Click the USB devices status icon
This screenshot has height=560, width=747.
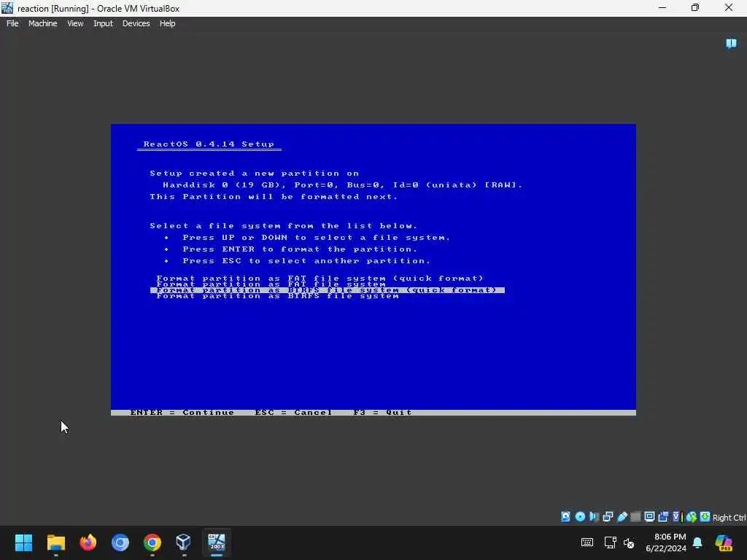622,517
